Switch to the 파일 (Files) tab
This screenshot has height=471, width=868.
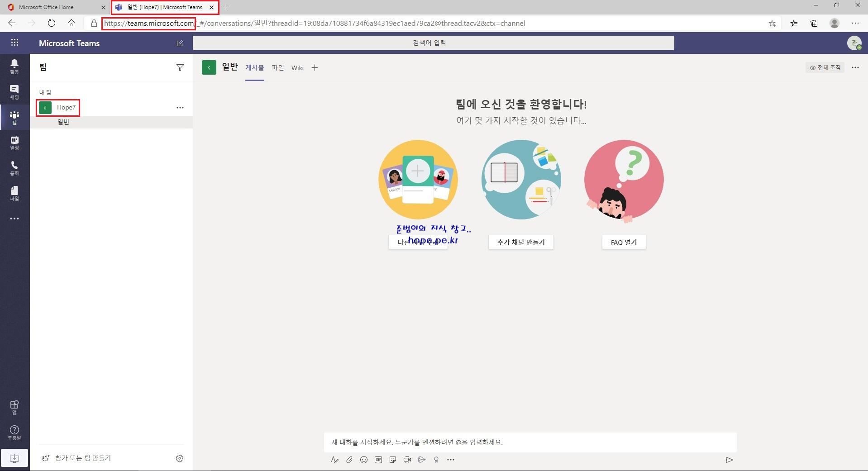[x=278, y=68]
